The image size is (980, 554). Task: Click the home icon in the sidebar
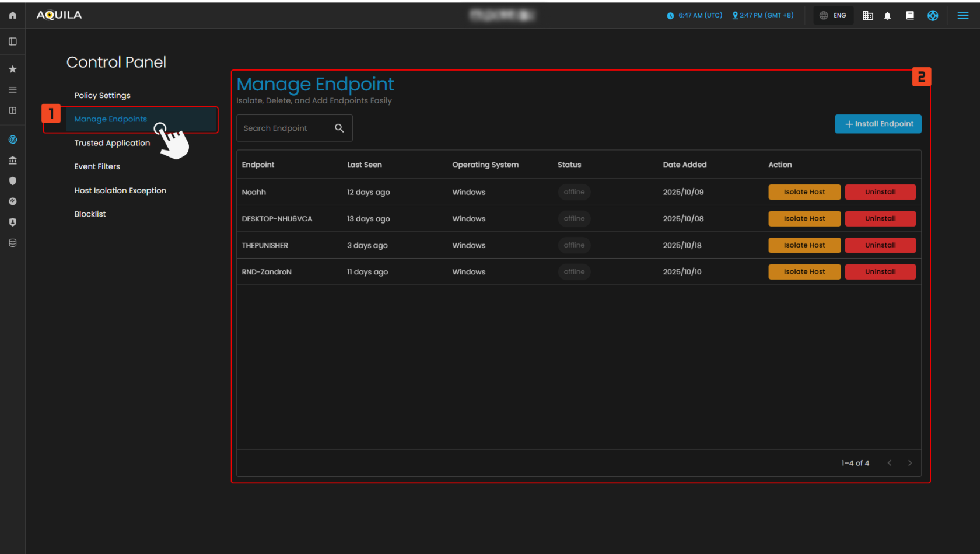tap(12, 15)
